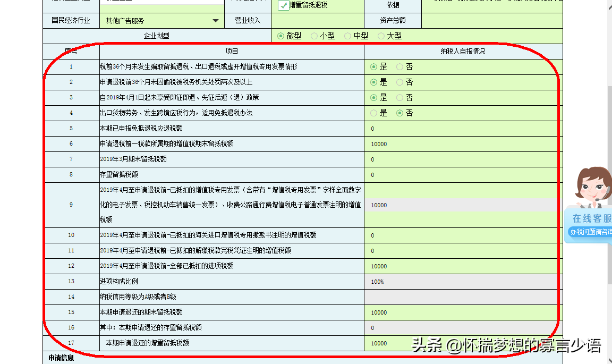Open the 在线客服 chat button
Screen dimensions: 612x364
pos(591,218)
